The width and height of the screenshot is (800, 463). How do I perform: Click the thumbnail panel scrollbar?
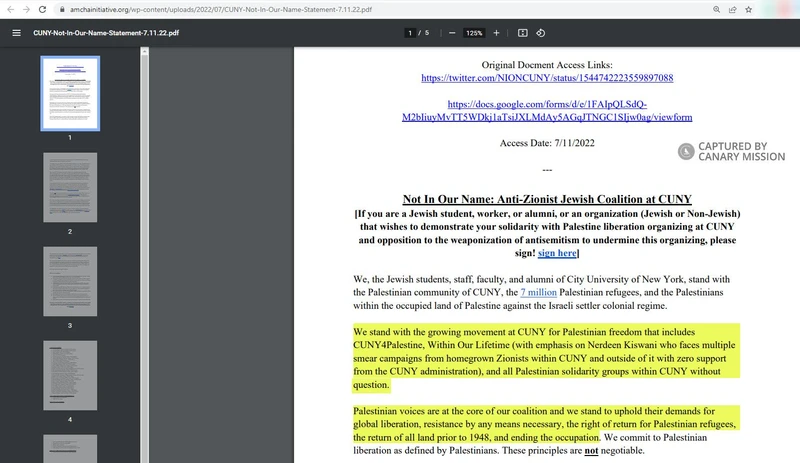145,255
